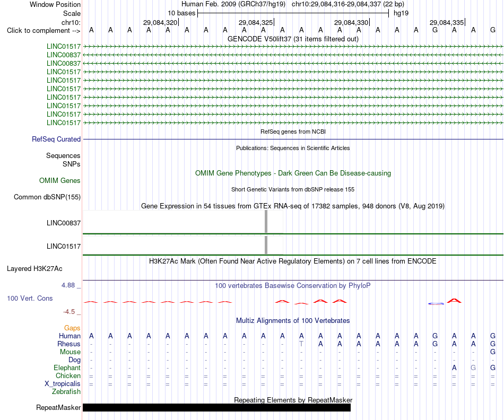Screen dimensions: 504x420
Task: Click the RefSeq Curated track label
Action: click(56, 139)
